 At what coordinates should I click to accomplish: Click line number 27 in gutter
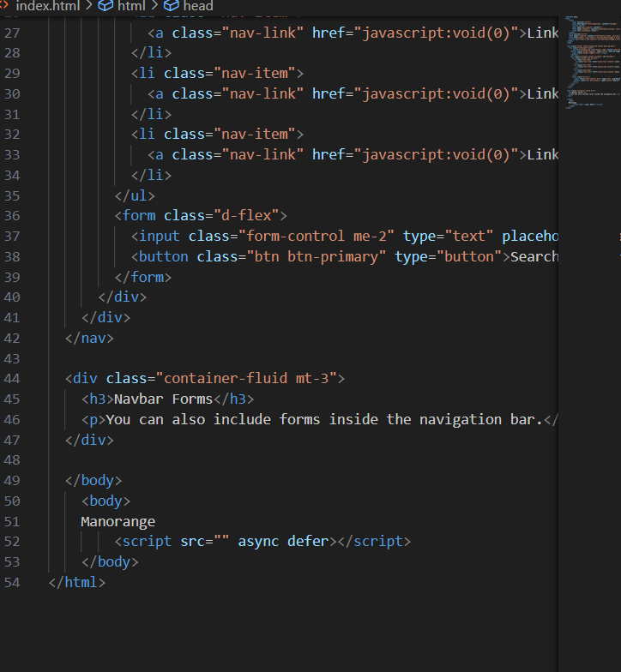[x=12, y=33]
